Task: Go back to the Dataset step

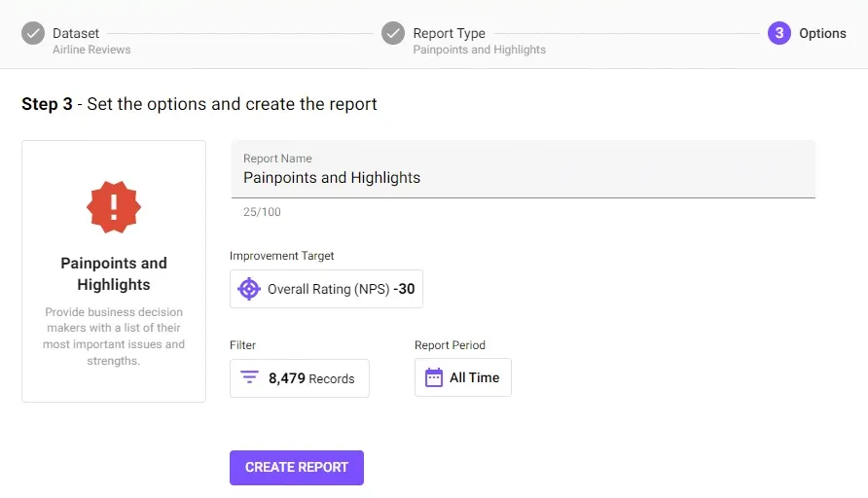Action: pos(76,33)
